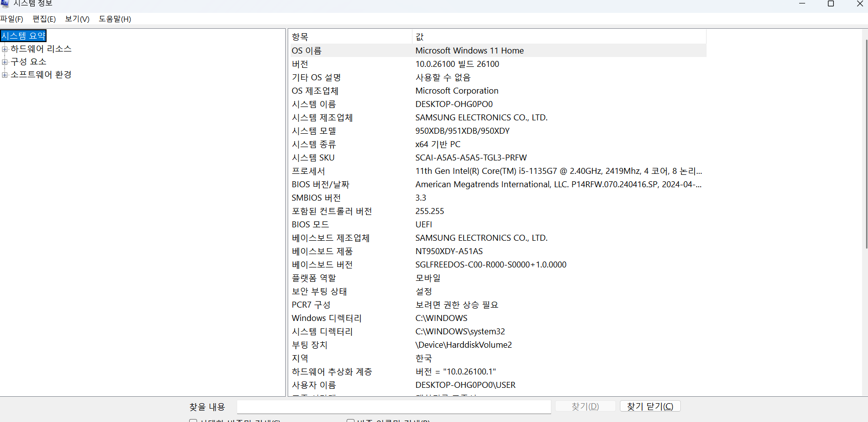Image resolution: width=868 pixels, height=422 pixels.
Task: Select the 베이스보드 버전 row label
Action: click(x=322, y=264)
